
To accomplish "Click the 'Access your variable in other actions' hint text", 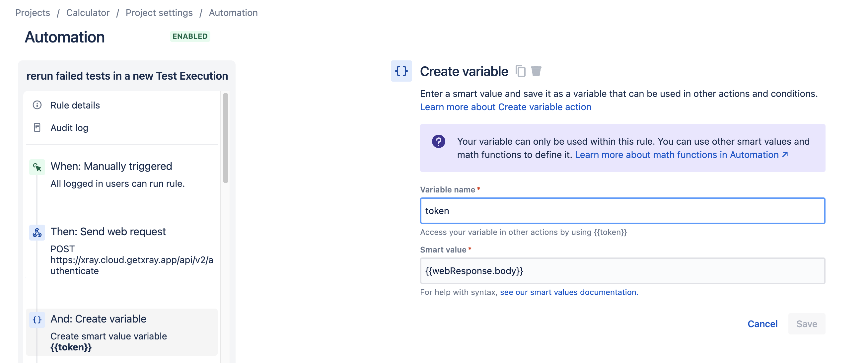I will pyautogui.click(x=523, y=232).
